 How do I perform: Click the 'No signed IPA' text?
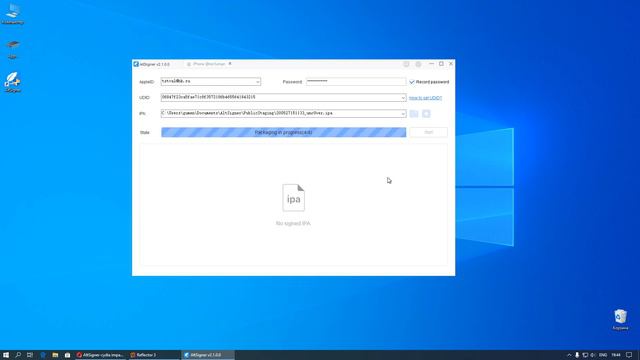tap(293, 223)
